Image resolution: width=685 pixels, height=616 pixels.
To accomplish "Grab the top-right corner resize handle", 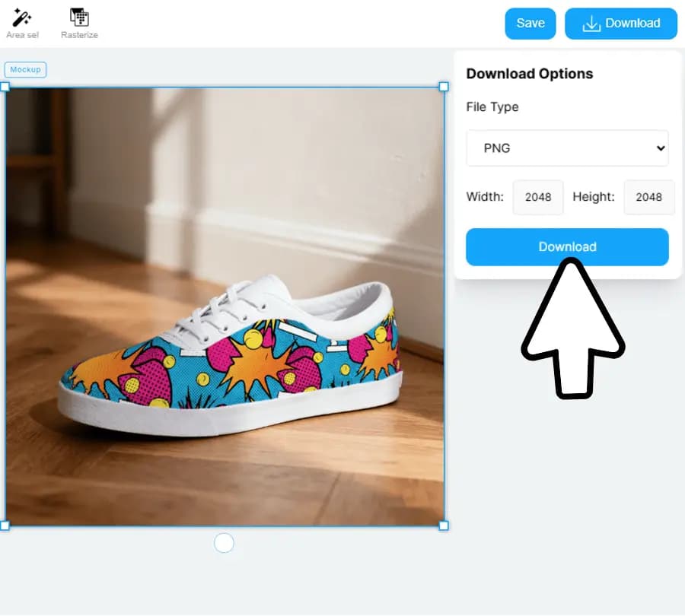I will point(444,87).
